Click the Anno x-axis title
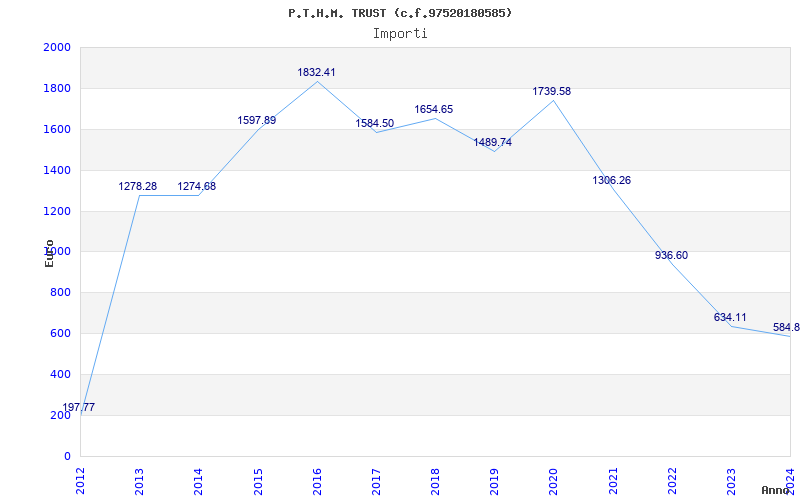 tap(776, 490)
